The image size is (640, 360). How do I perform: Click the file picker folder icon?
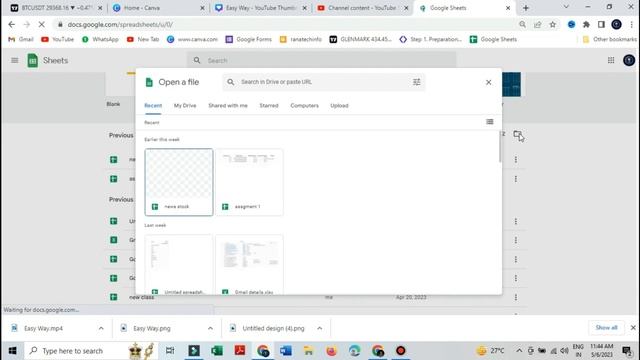point(518,134)
